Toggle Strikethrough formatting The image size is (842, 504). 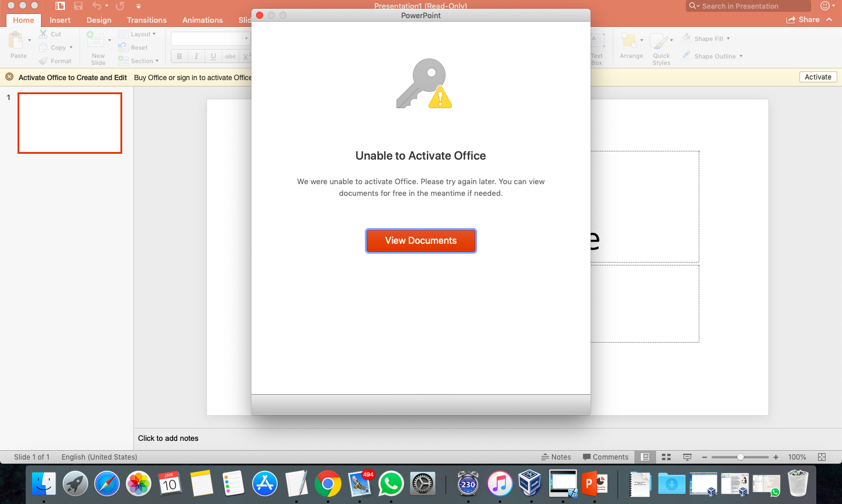[230, 56]
